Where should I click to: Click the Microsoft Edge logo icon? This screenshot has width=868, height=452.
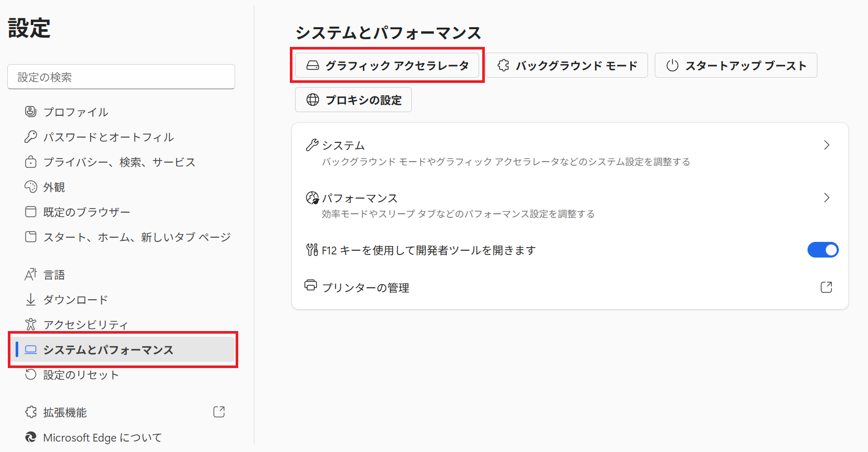[x=31, y=437]
